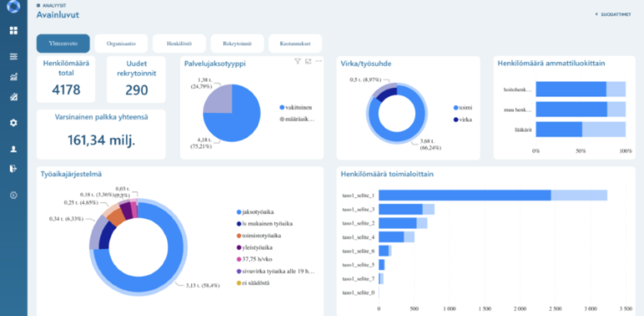Click the toimistotyöaika orange legend swatch
The image size is (644, 316).
(239, 236)
